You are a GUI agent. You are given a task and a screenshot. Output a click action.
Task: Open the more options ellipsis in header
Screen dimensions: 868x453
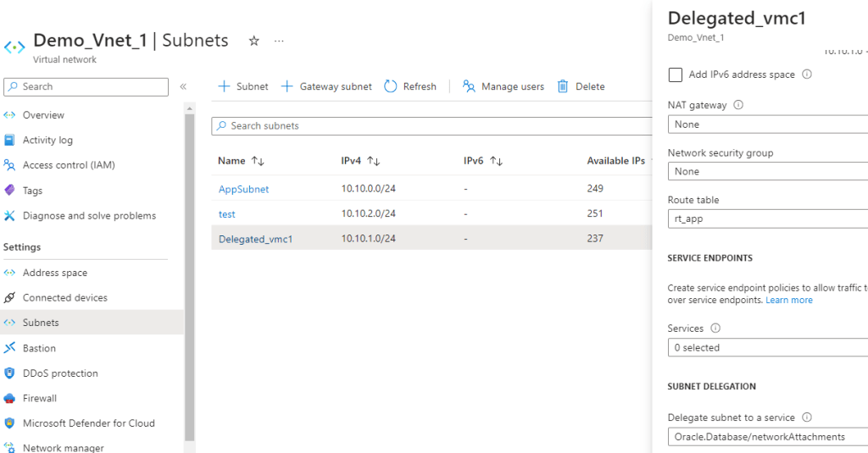[279, 41]
